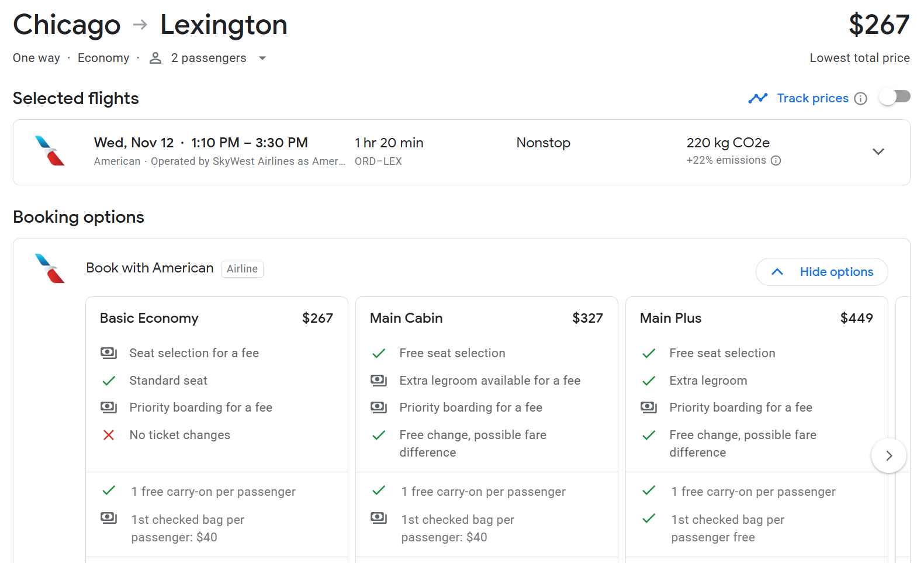Image resolution: width=924 pixels, height=563 pixels.
Task: Click Main Plus priority boarding fee icon
Action: [x=649, y=407]
